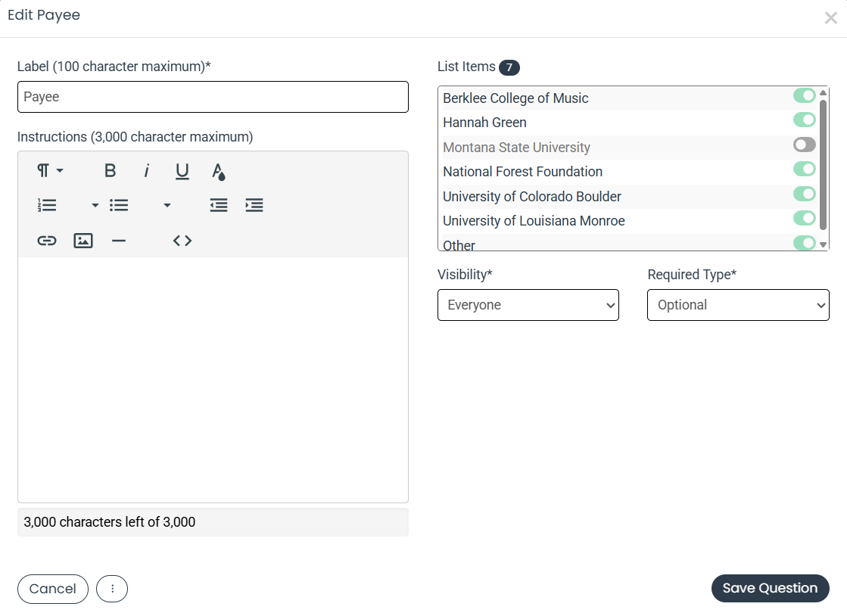Insert a hyperlink
847x616 pixels.
point(47,240)
